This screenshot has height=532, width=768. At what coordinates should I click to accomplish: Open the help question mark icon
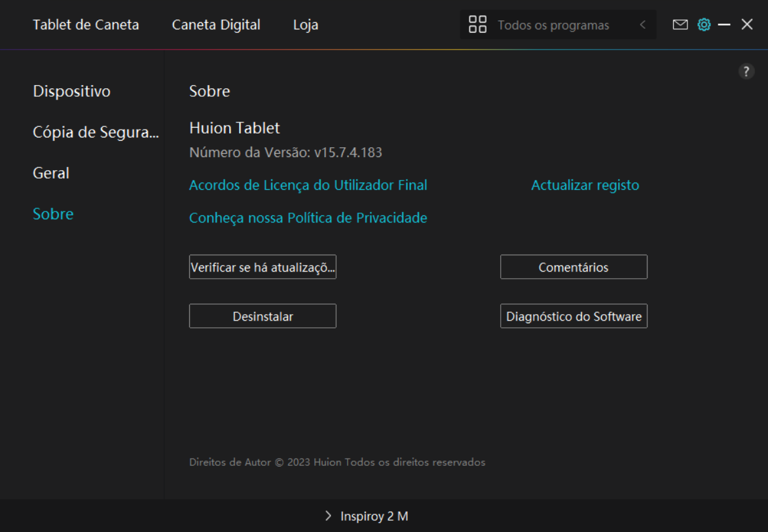pos(746,72)
